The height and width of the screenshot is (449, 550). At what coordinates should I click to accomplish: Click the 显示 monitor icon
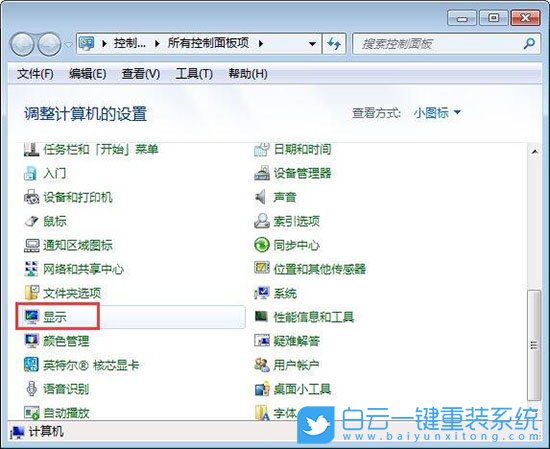coord(32,317)
